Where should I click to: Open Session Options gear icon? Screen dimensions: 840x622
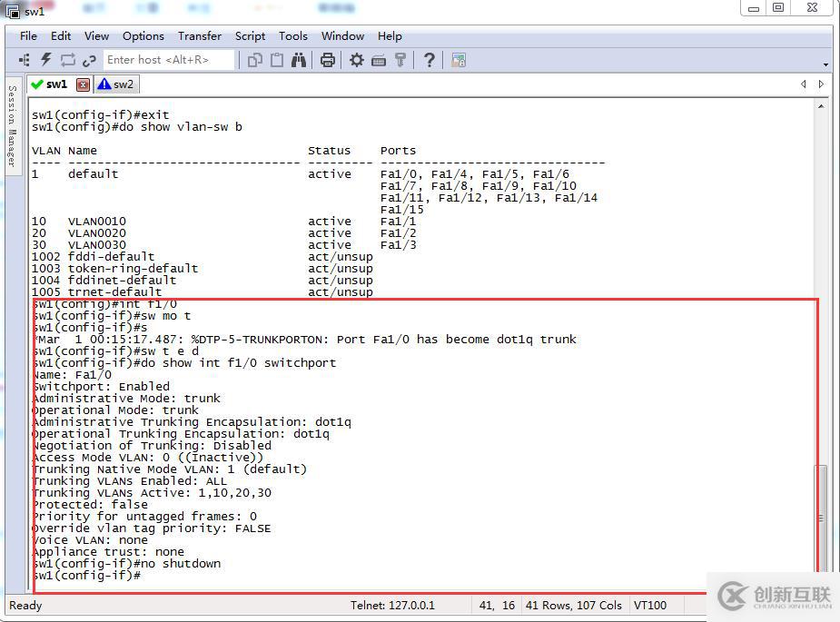coord(356,60)
